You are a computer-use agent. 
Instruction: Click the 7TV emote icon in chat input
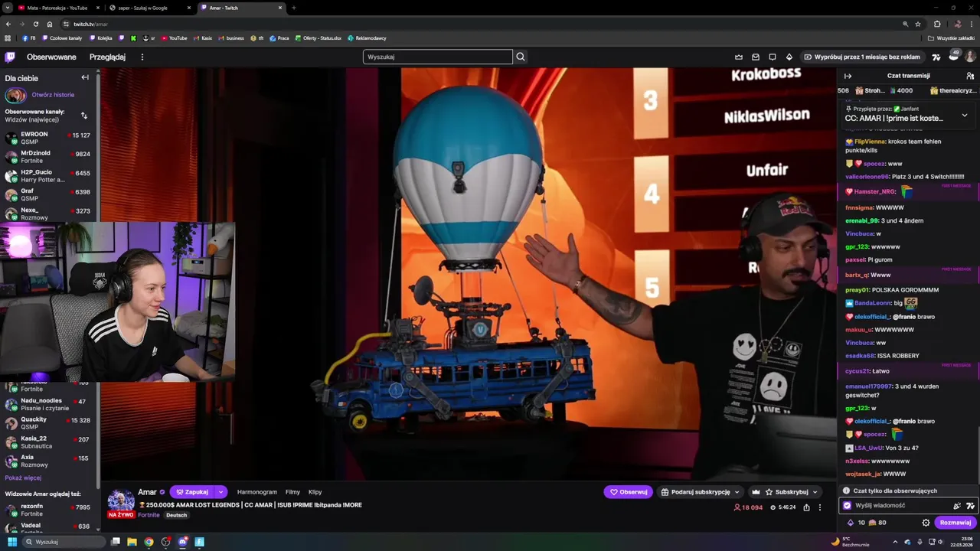tap(970, 506)
